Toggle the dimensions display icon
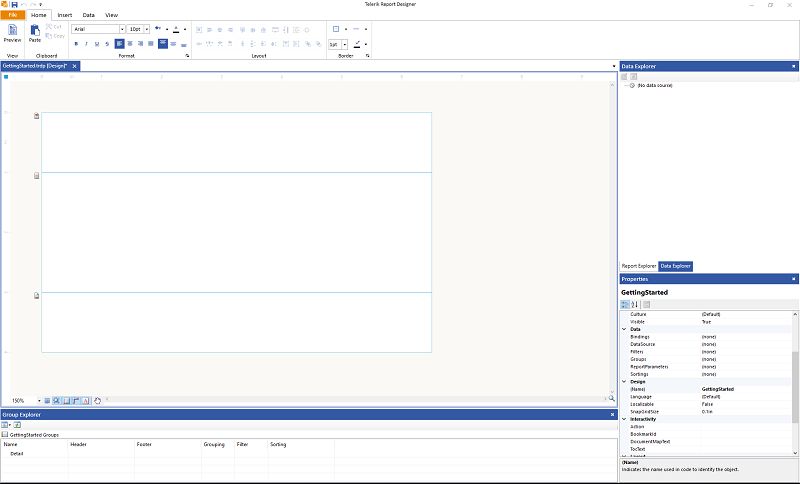 [76, 401]
